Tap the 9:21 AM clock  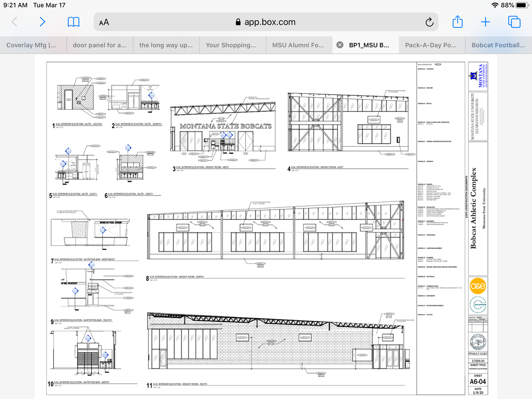[15, 5]
